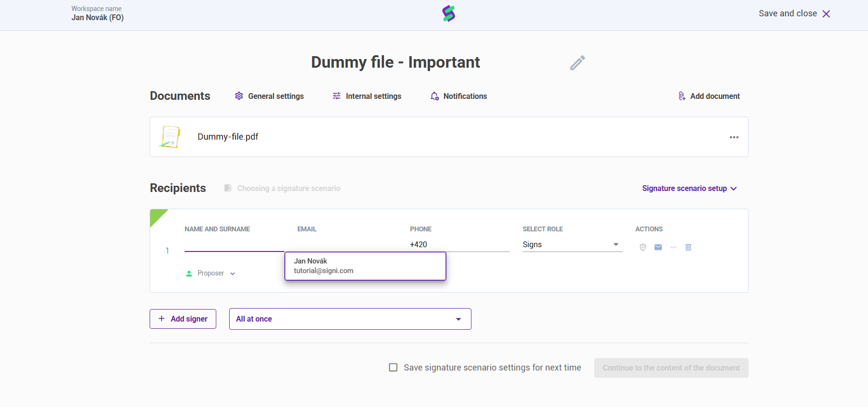Open the Signs role dropdown
This screenshot has height=407, width=868.
pyautogui.click(x=572, y=245)
